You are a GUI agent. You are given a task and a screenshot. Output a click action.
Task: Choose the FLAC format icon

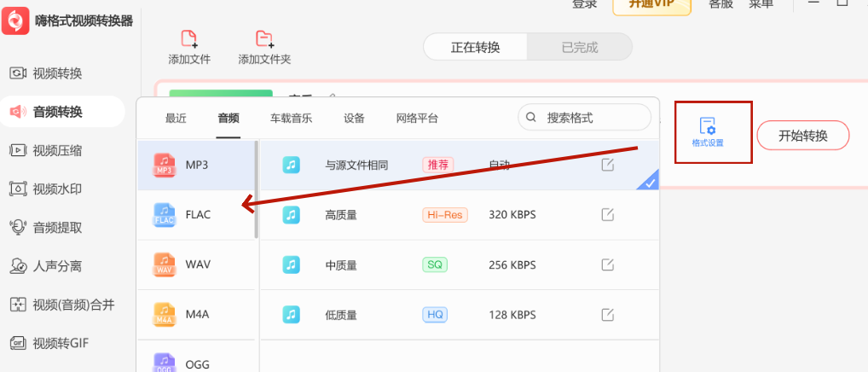click(x=165, y=215)
